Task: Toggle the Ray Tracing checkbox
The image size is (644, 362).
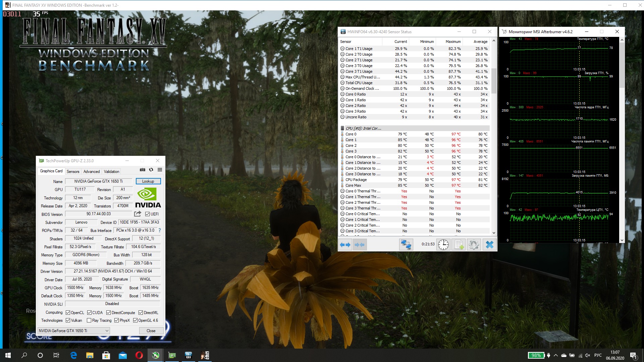Action: click(89, 320)
